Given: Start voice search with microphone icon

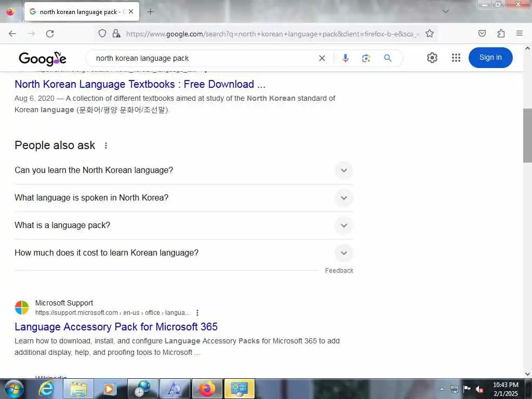Looking at the screenshot, I should [x=345, y=58].
